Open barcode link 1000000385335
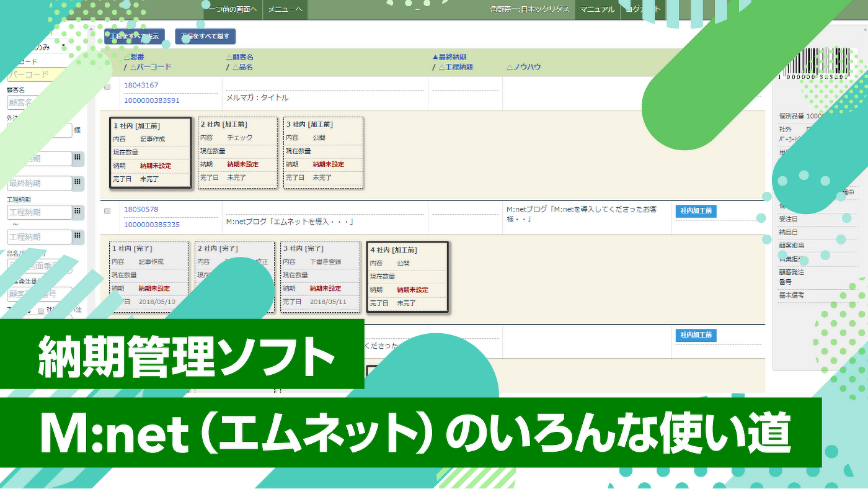Image resolution: width=868 pixels, height=489 pixels. pos(152,225)
